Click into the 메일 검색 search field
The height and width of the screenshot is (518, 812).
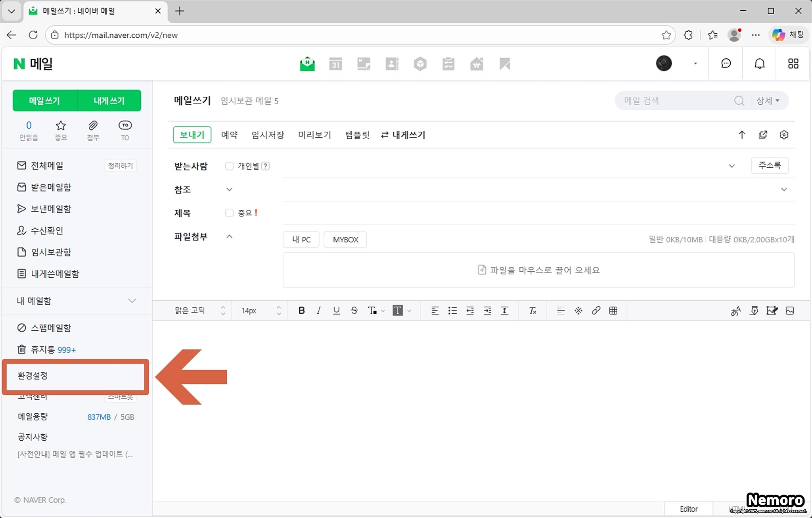674,101
